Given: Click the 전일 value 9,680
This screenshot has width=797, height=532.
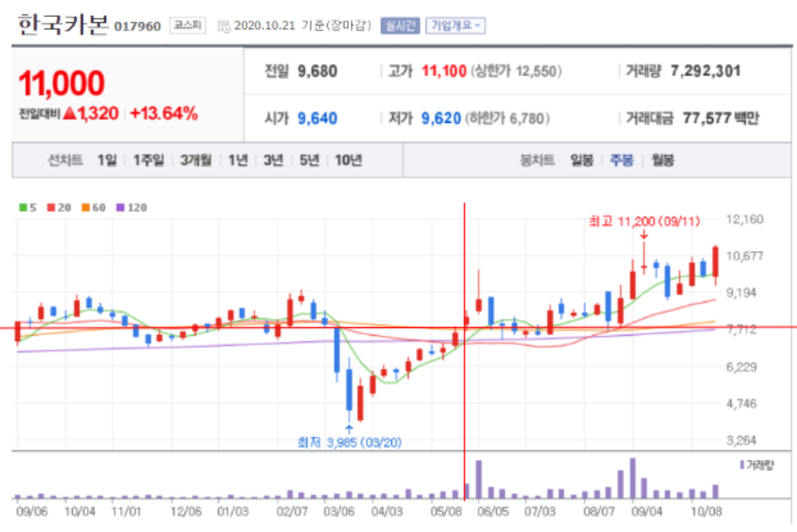Looking at the screenshot, I should tap(317, 71).
